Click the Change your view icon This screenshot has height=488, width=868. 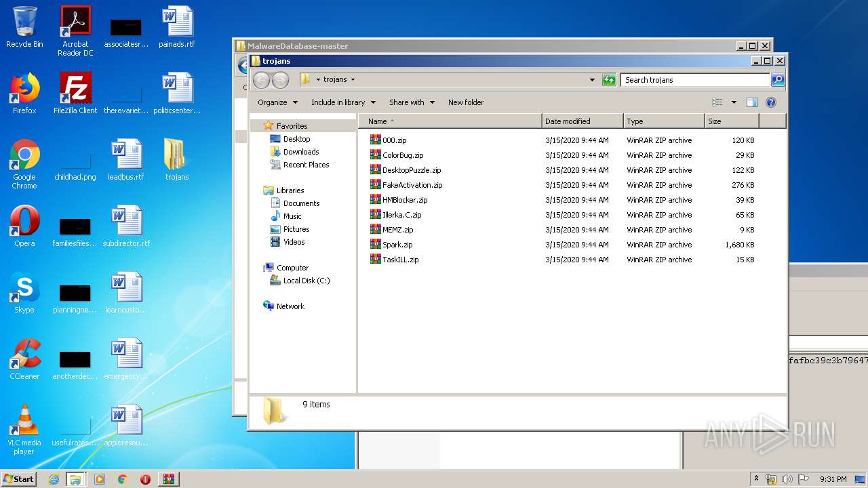pos(717,102)
